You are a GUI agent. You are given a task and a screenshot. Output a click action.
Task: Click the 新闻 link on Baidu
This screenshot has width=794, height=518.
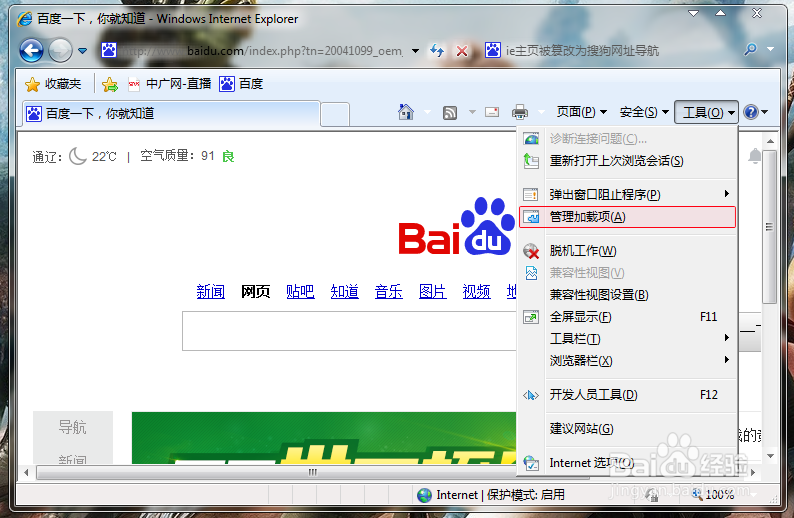tap(211, 292)
